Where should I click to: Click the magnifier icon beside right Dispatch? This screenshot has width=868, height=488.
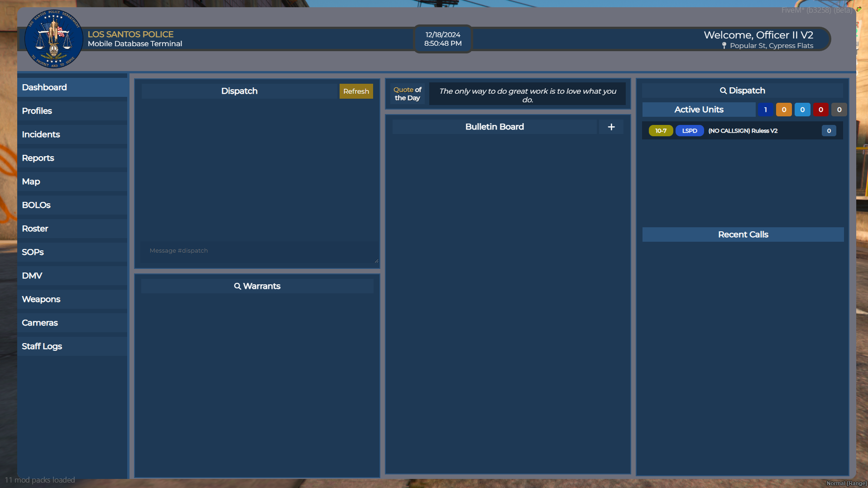[723, 91]
